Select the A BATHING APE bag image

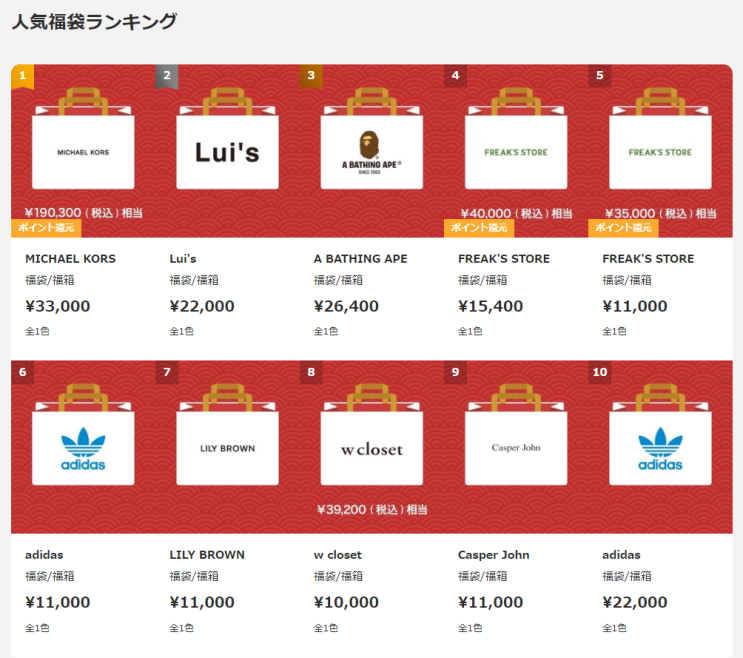pos(371,150)
